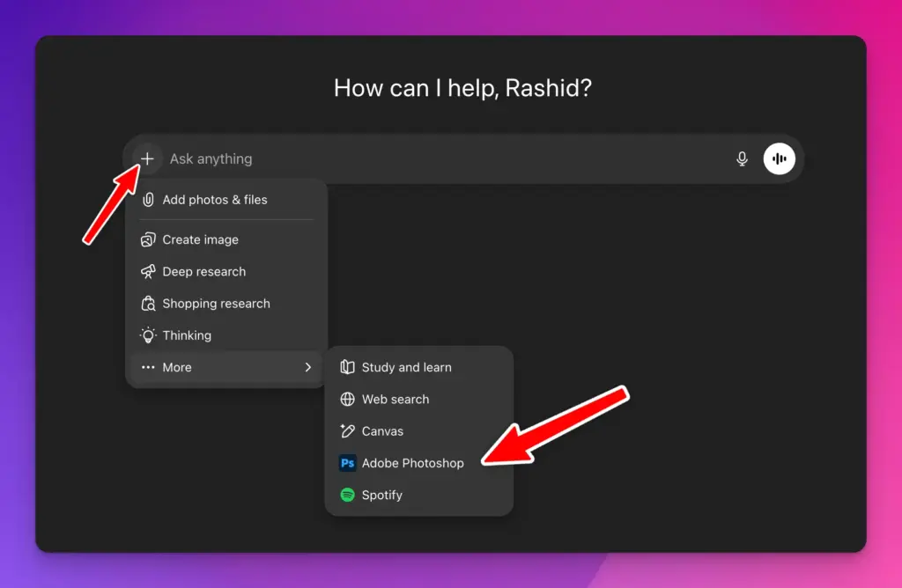Screen dimensions: 902x588
Task: Click the paperclip icon next to Add photos
Action: tap(147, 200)
